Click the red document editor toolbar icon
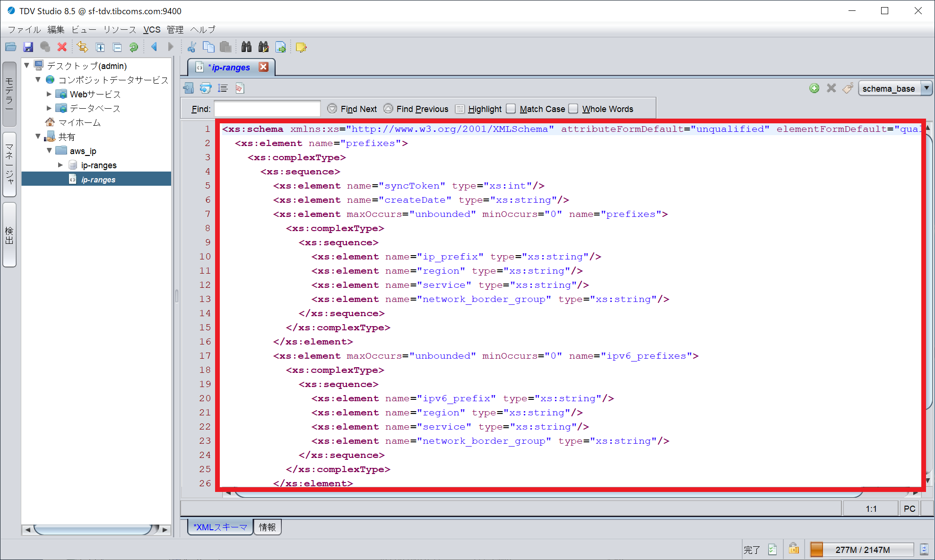 [240, 88]
